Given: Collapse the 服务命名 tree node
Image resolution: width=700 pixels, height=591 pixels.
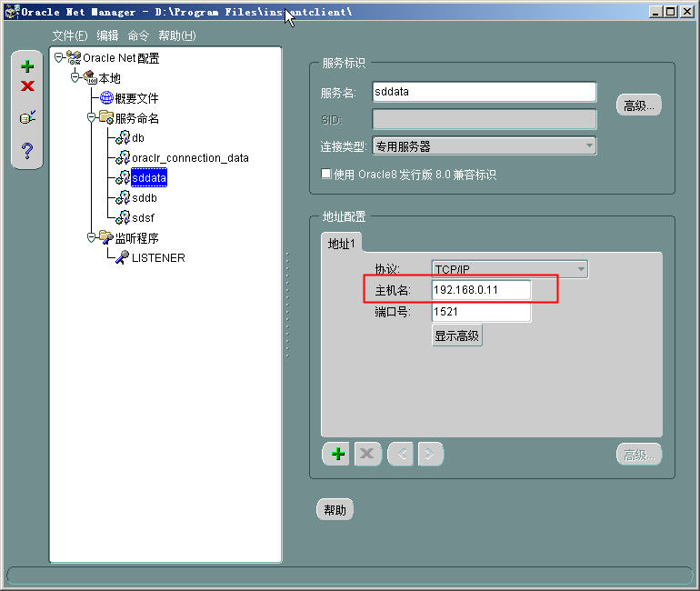Looking at the screenshot, I should tap(92, 117).
